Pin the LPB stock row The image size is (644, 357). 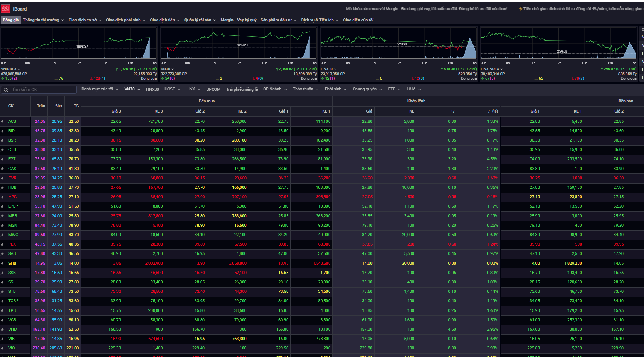tap(2, 206)
